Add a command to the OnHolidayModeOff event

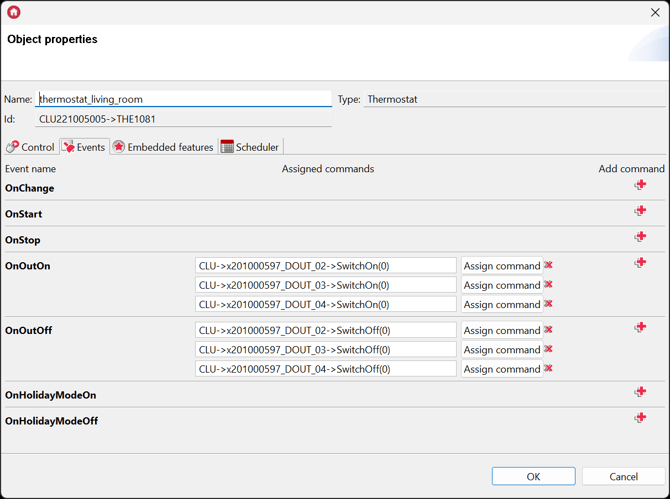pyautogui.click(x=640, y=418)
